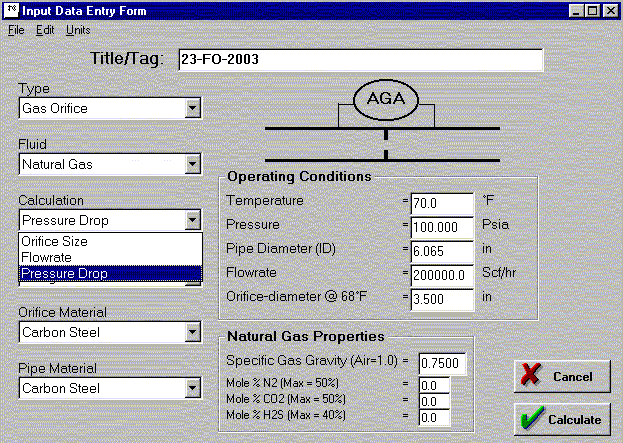This screenshot has width=623, height=443.
Task: Expand the Fluid dropdown arrow
Action: pyautogui.click(x=192, y=164)
